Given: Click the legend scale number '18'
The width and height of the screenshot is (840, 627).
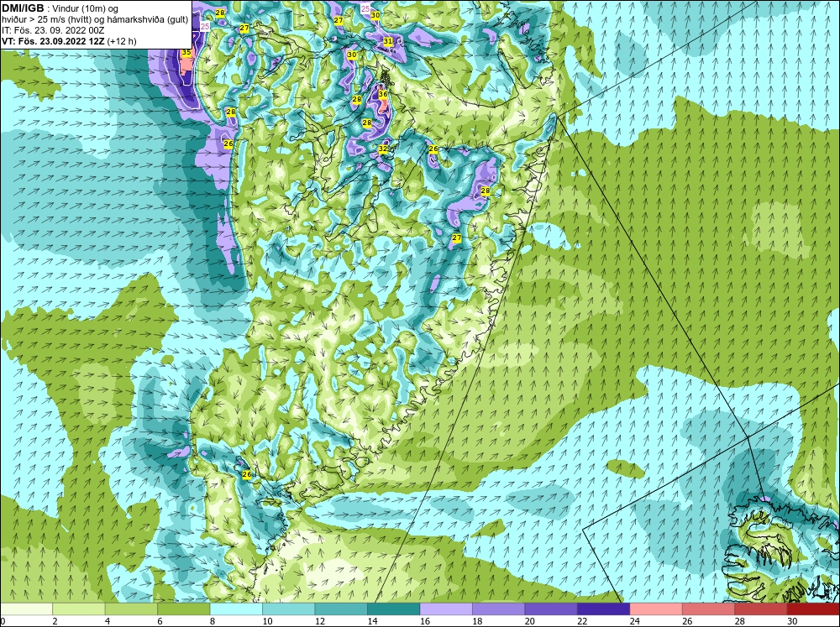Looking at the screenshot, I should click(x=477, y=621).
